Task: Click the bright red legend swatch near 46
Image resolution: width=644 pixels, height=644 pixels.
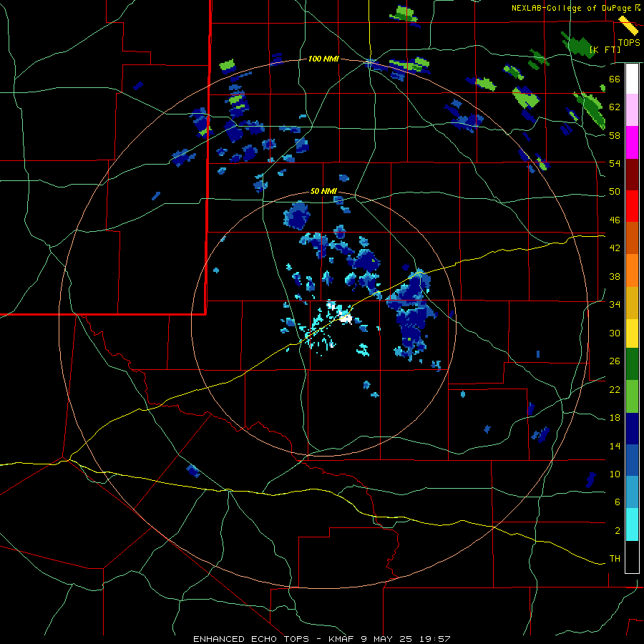Action: 632,206
